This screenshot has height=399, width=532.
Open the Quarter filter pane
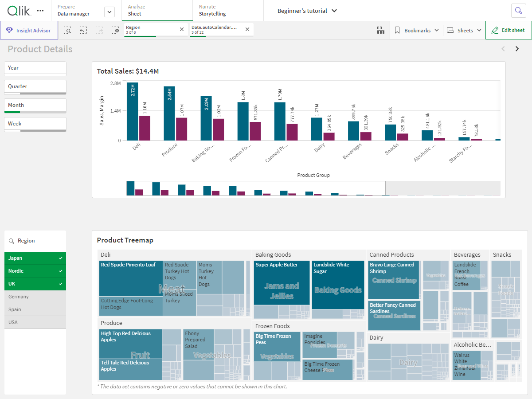click(x=35, y=87)
